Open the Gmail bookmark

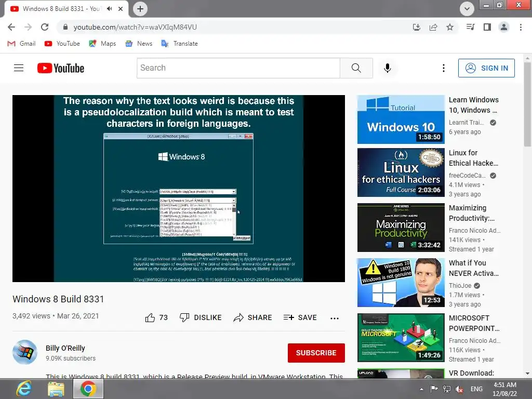[21, 44]
